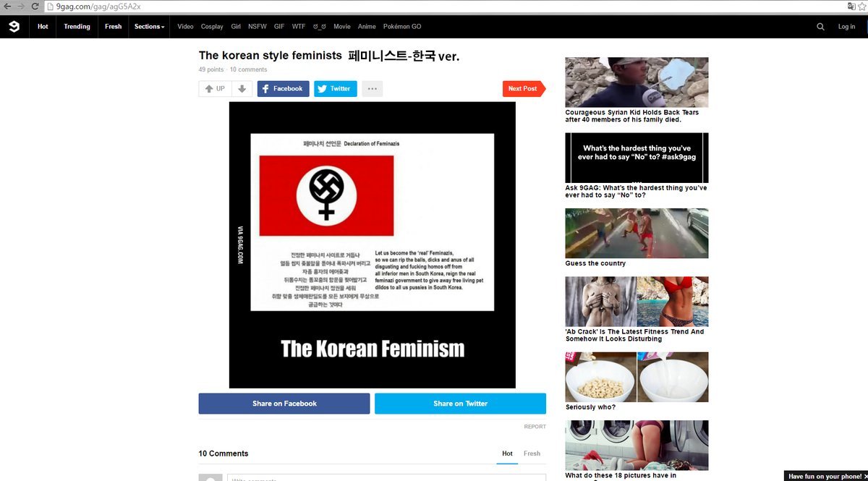This screenshot has height=481, width=868.
Task: Click the browser translate icon
Action: coord(851,6)
